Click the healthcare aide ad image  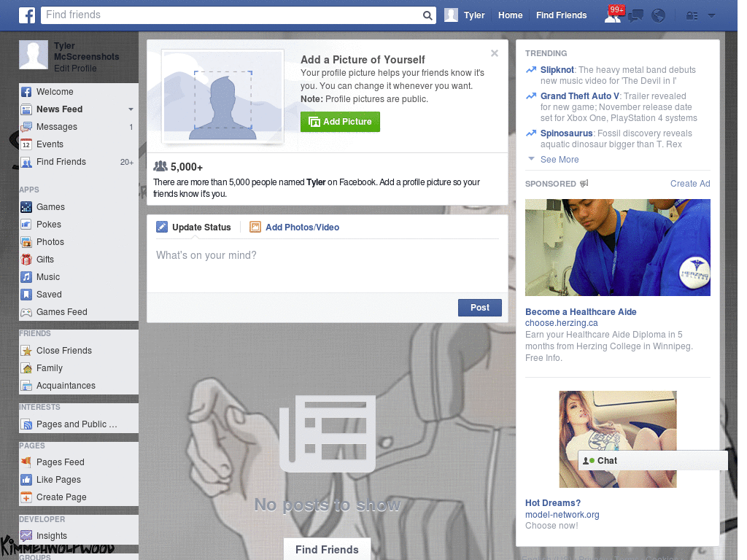tap(617, 248)
